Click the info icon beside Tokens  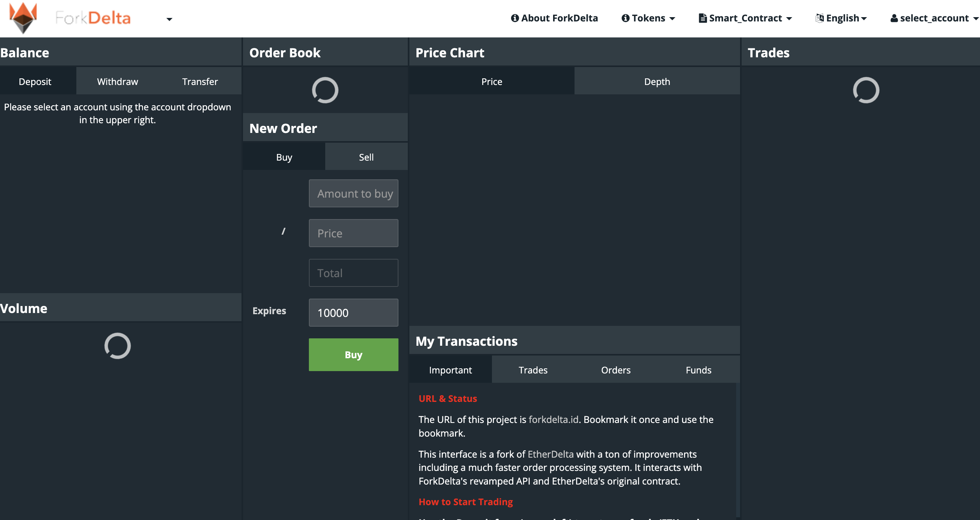626,18
